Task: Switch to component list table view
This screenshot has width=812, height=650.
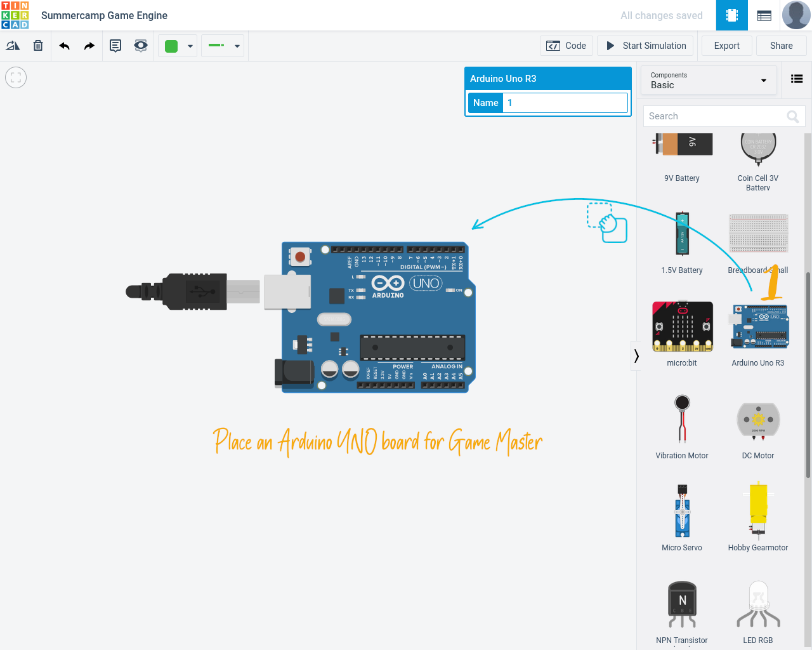Action: click(x=764, y=15)
